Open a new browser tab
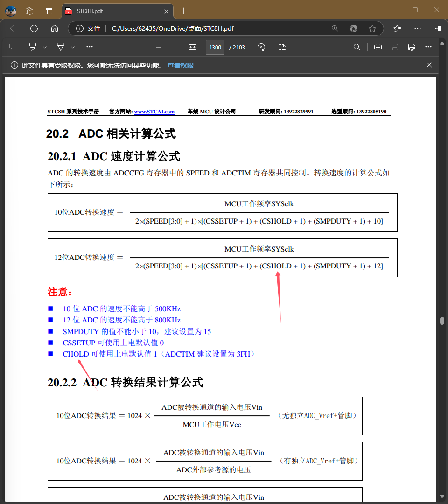 tap(183, 11)
